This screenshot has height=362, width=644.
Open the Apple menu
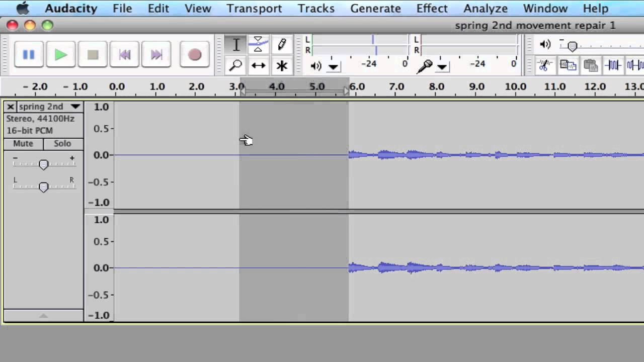[x=22, y=9]
